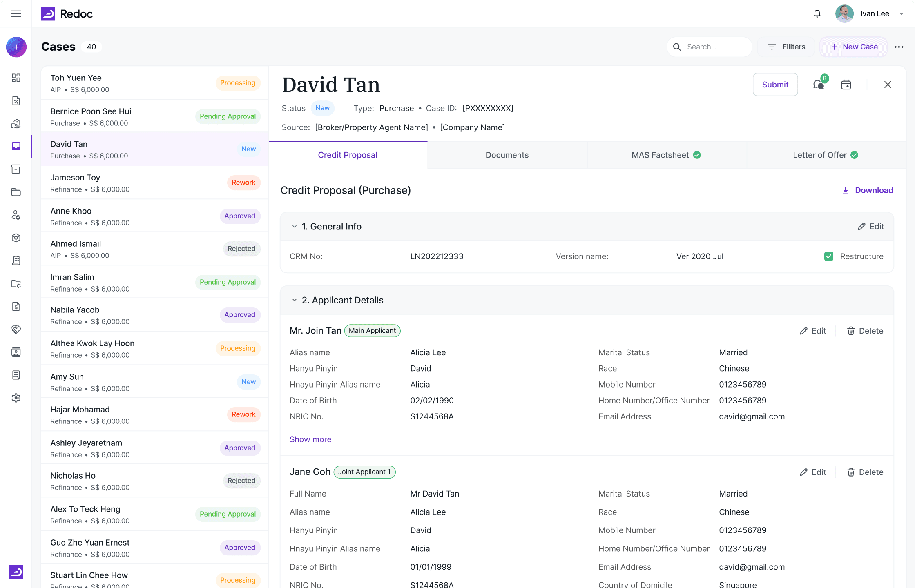Collapse the 1. General Info section
The width and height of the screenshot is (915, 588).
[294, 226]
